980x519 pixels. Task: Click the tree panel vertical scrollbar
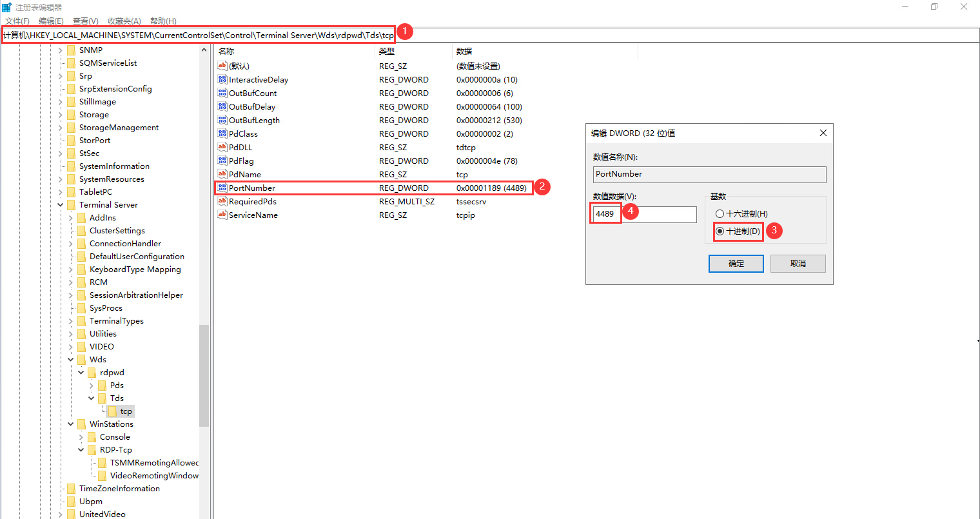pos(204,375)
